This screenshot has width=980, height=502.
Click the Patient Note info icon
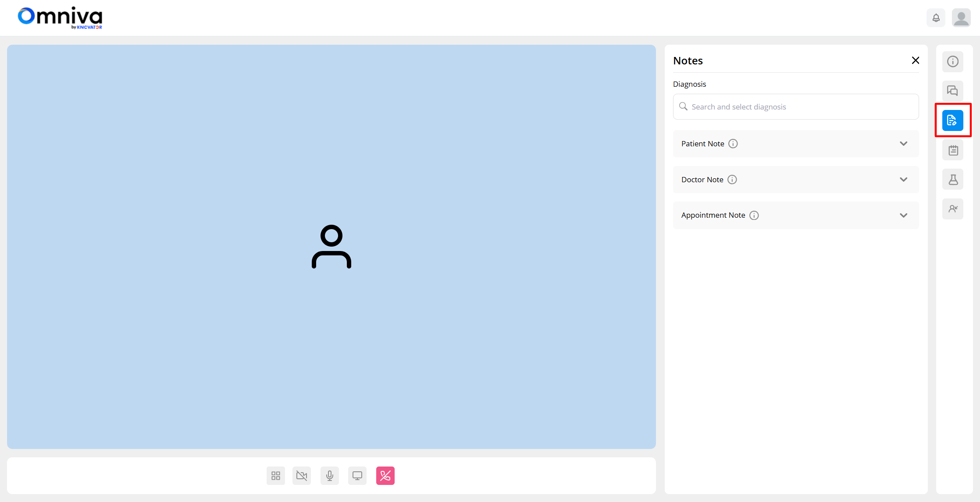click(x=733, y=144)
